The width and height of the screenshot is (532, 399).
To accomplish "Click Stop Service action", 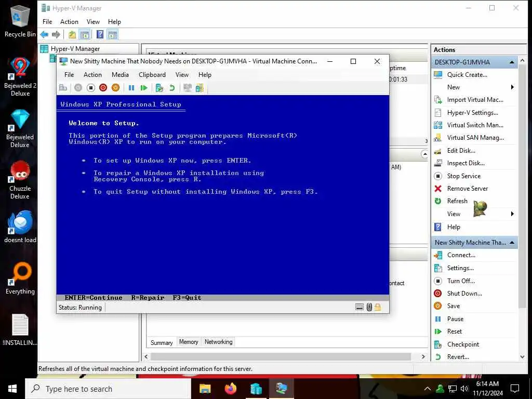I will tap(463, 176).
